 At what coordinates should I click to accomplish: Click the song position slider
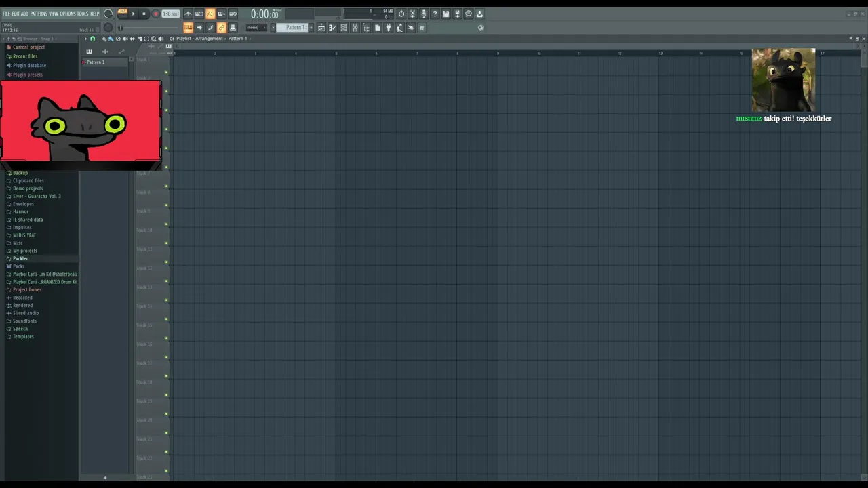pyautogui.click(x=149, y=28)
